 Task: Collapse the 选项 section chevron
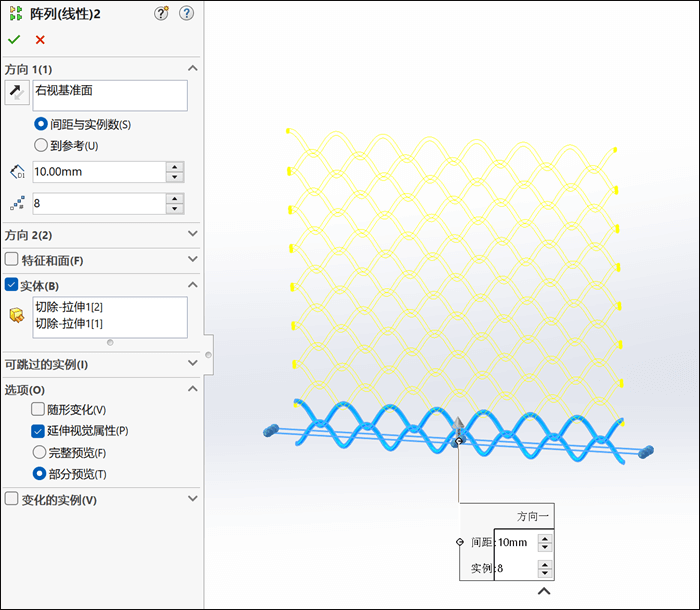pos(192,389)
